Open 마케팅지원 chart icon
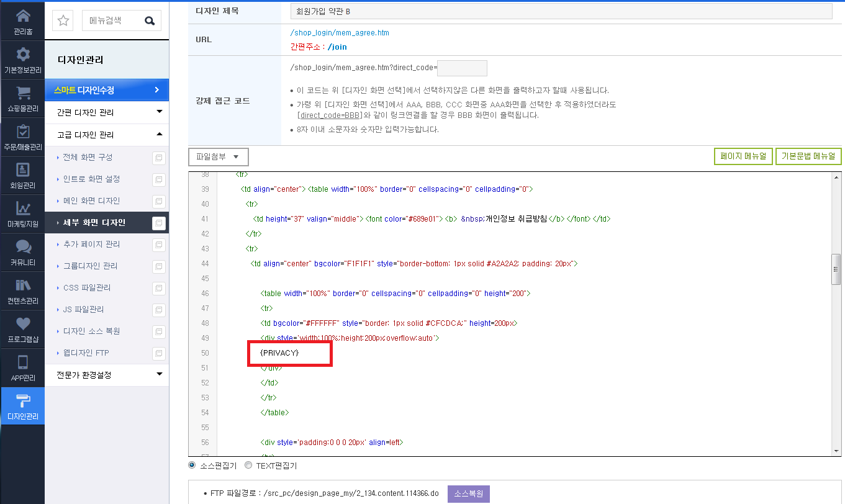The height and width of the screenshot is (504, 845). click(22, 208)
